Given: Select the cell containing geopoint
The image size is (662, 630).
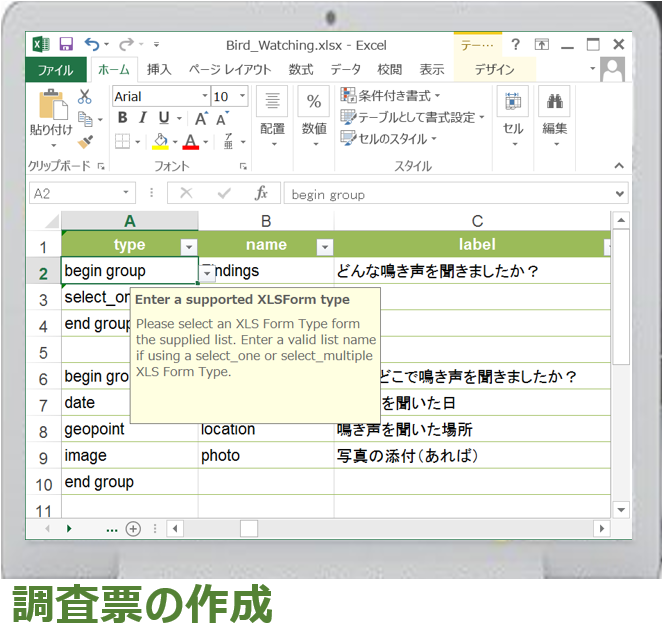Looking at the screenshot, I should 130,429.
